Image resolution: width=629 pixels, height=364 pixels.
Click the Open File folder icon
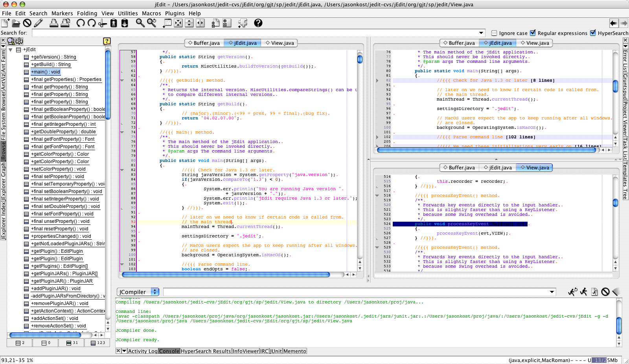[16, 23]
